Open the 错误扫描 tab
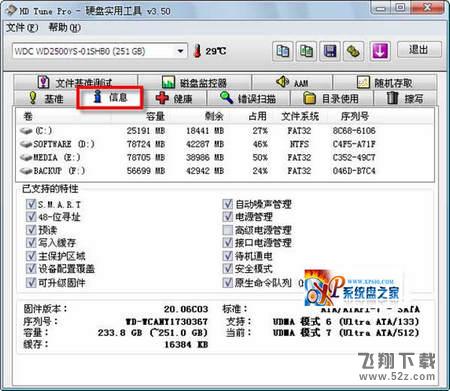This screenshot has height=391, width=450. click(248, 98)
